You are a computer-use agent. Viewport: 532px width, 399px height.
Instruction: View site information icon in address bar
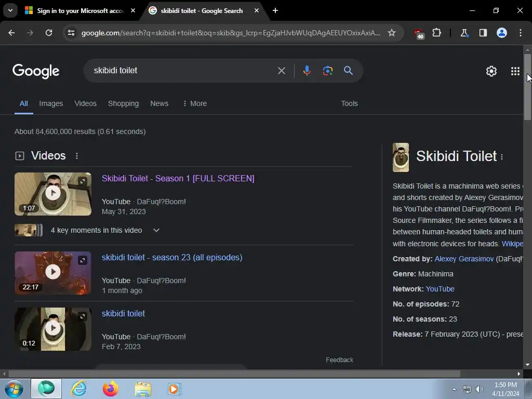[71, 33]
